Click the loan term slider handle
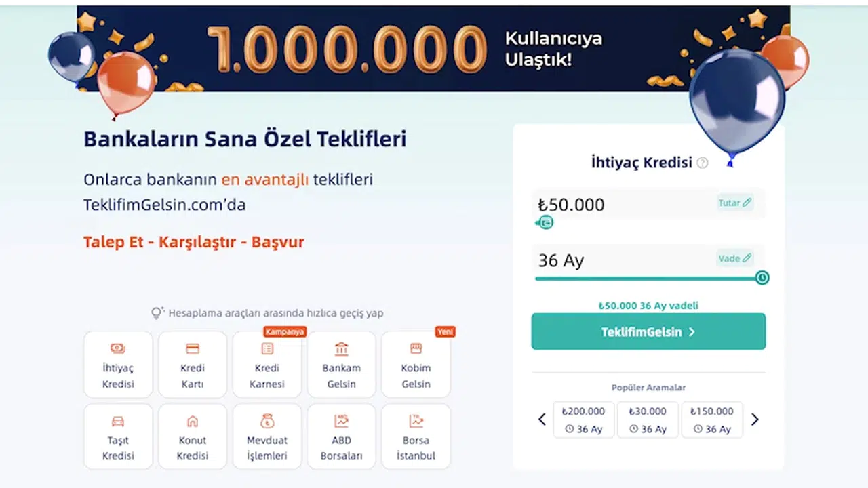This screenshot has height=488, width=868. [762, 277]
